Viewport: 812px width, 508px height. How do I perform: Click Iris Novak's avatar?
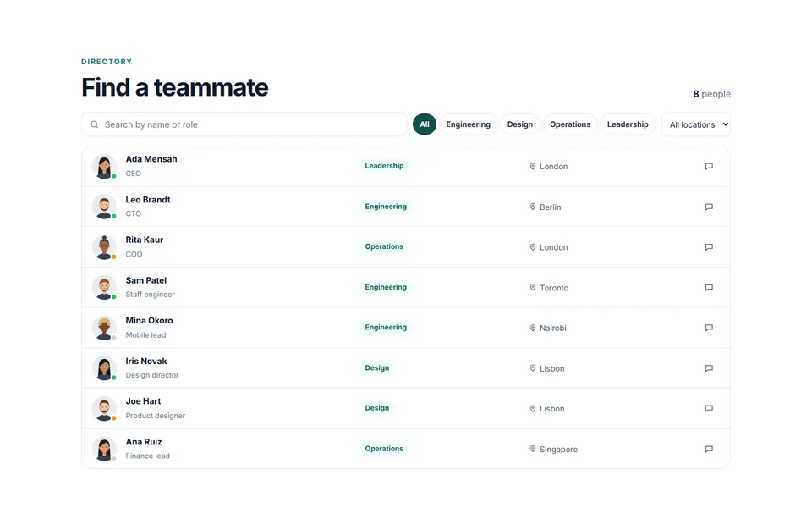pyautogui.click(x=104, y=368)
